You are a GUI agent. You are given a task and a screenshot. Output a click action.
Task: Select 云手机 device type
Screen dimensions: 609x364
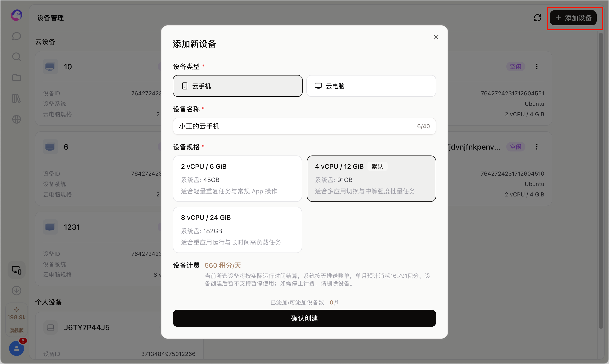point(237,86)
